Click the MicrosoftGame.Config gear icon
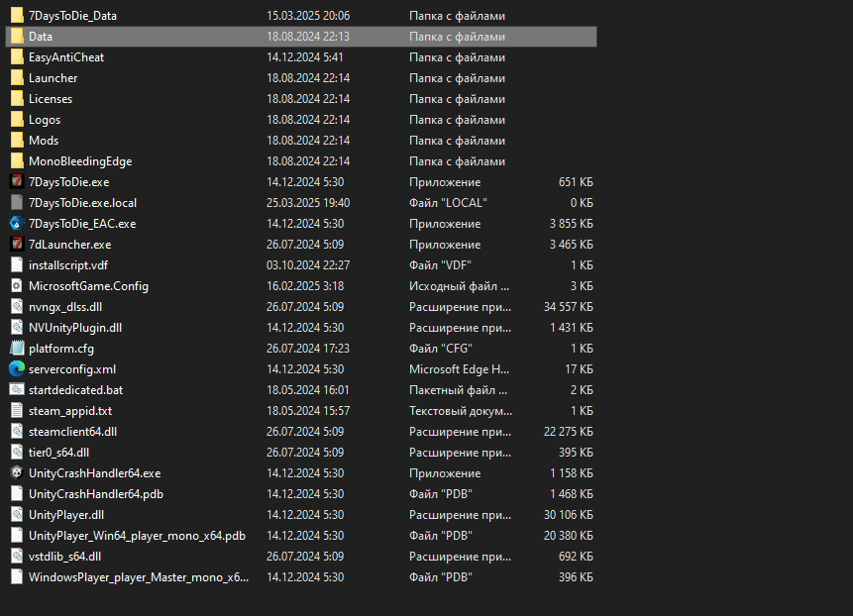Image resolution: width=853 pixels, height=616 pixels. click(x=17, y=286)
